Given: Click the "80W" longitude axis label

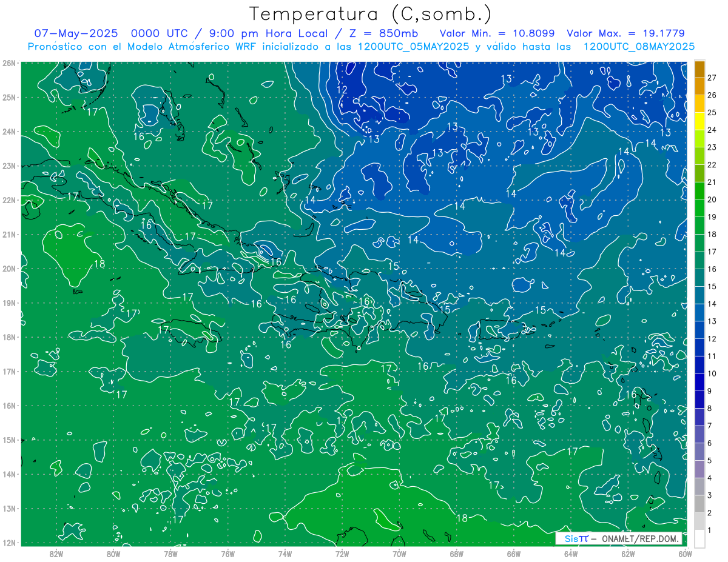Looking at the screenshot, I should point(113,553).
